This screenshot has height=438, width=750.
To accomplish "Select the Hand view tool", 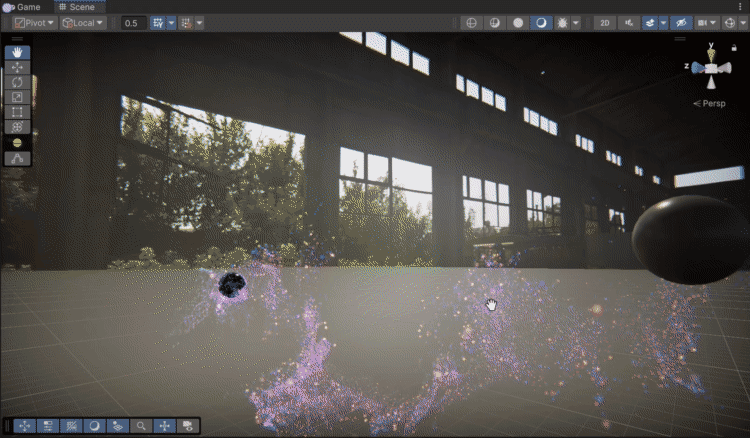I will tap(17, 52).
